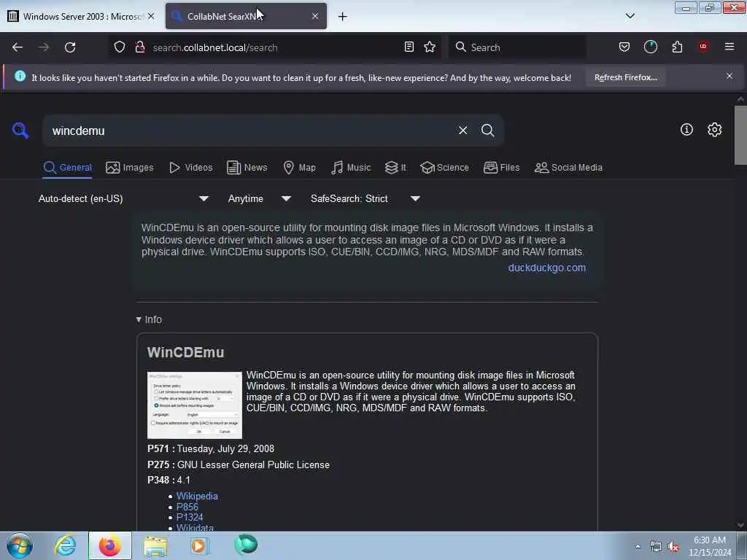
Task: Click the taskbar clock showing 6:30 AM
Action: (710, 546)
